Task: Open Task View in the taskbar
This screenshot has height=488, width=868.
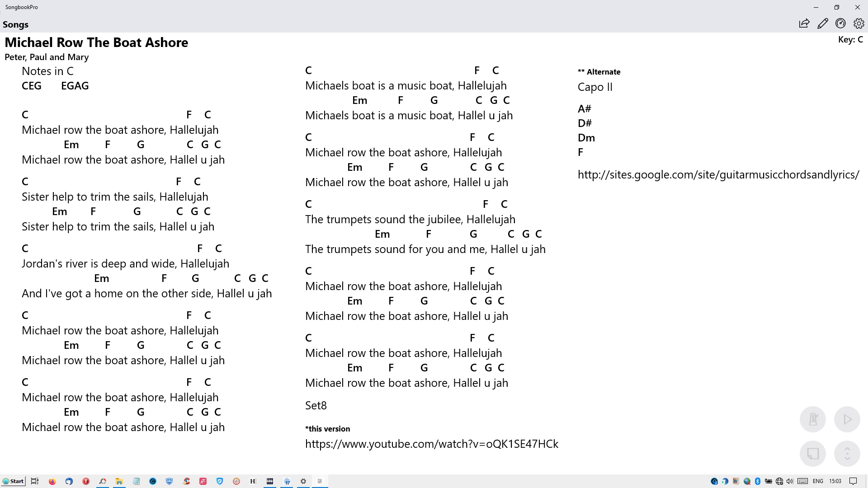Action: [35, 481]
